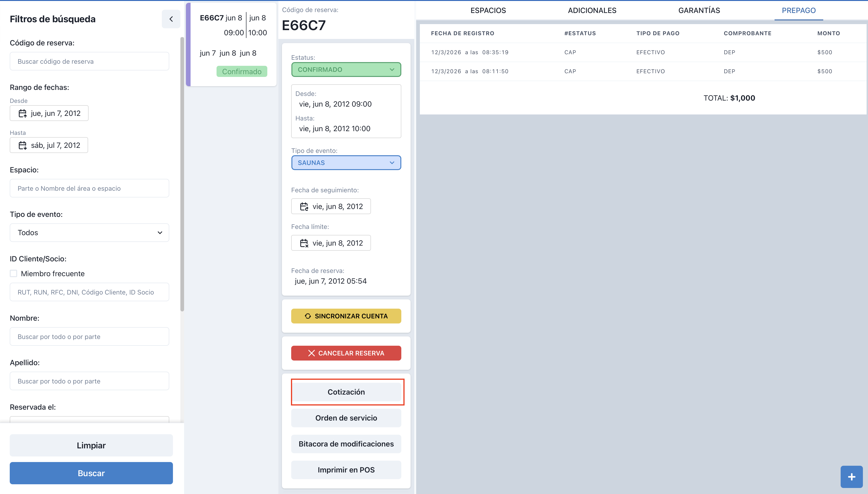868x494 pixels.
Task: Open the SAUNAS event type dropdown
Action: pos(346,163)
